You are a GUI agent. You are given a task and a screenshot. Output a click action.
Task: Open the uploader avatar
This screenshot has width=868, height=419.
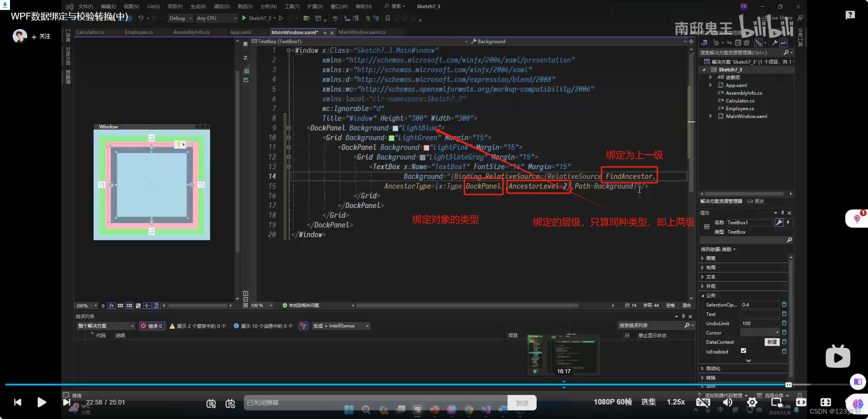tap(20, 36)
